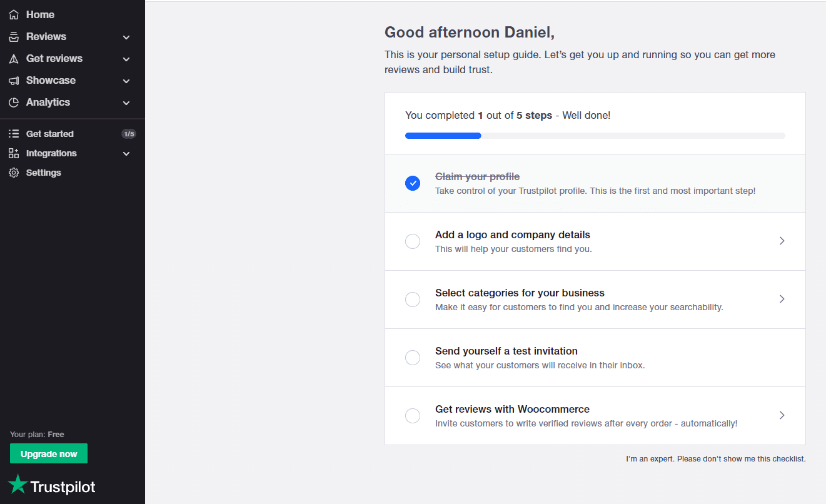
Task: Click the Get started checklist icon
Action: pos(14,134)
